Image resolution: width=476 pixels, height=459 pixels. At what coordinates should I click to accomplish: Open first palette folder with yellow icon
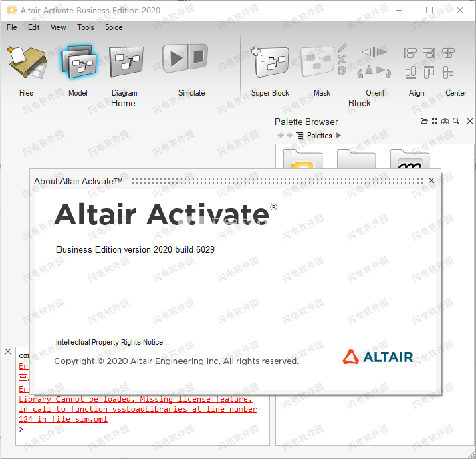tap(303, 158)
